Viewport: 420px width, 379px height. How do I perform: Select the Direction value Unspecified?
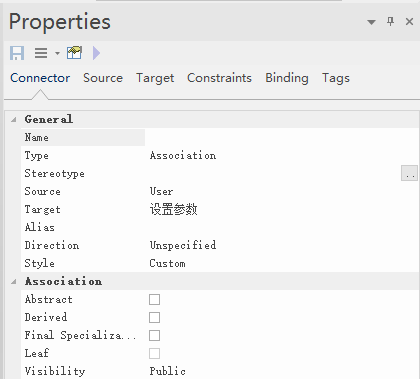(x=183, y=245)
